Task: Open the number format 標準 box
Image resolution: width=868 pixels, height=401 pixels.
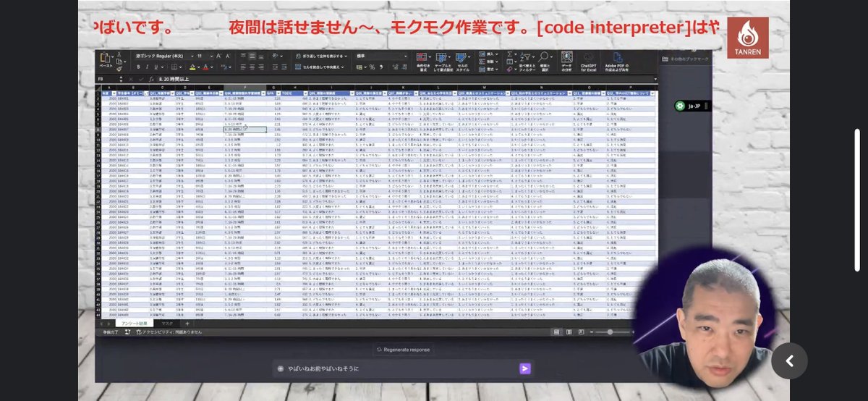Action: point(382,56)
